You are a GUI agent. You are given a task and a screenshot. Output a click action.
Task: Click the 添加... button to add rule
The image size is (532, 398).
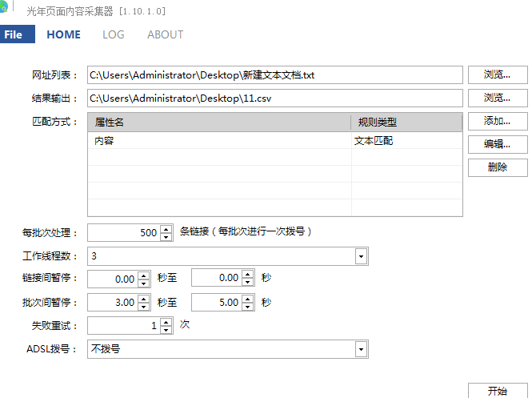point(498,121)
